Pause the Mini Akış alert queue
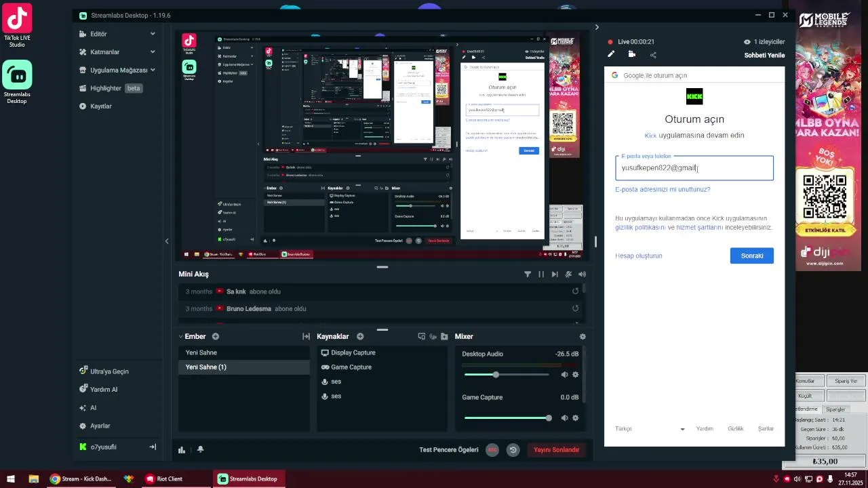 (x=541, y=274)
